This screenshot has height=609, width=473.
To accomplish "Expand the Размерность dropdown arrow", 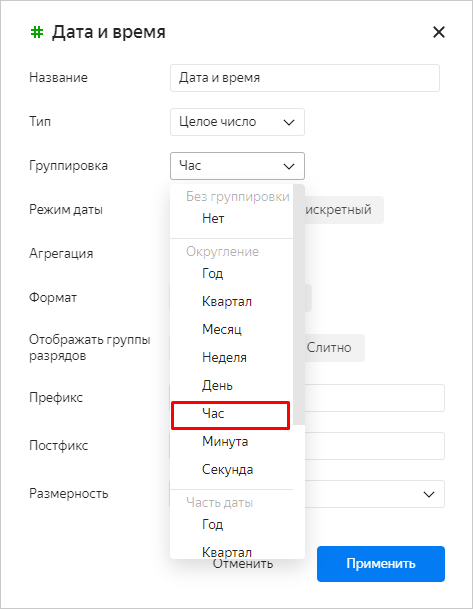I will pyautogui.click(x=429, y=494).
